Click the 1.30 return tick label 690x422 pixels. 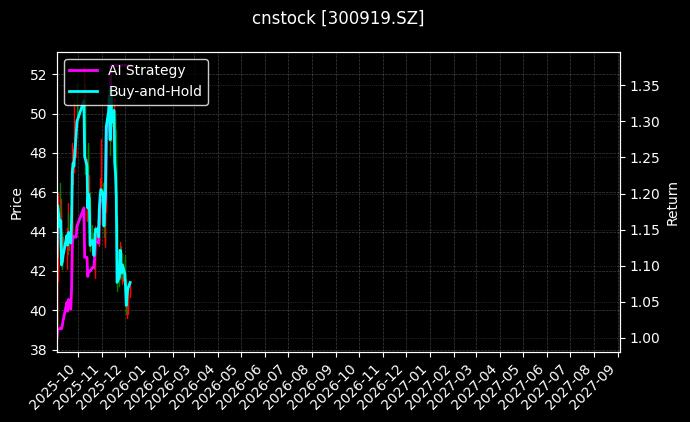tap(645, 122)
